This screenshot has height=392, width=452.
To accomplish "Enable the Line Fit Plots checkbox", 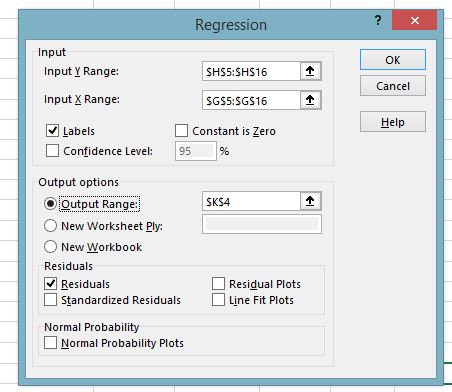I will pyautogui.click(x=218, y=300).
